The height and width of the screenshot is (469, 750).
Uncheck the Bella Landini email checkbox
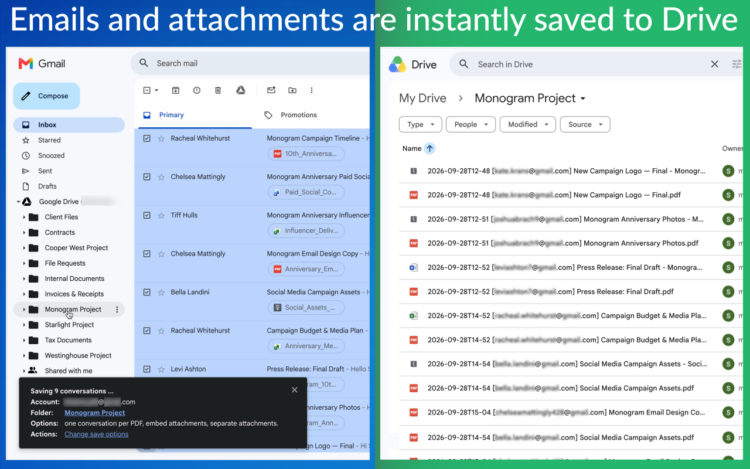(x=147, y=292)
